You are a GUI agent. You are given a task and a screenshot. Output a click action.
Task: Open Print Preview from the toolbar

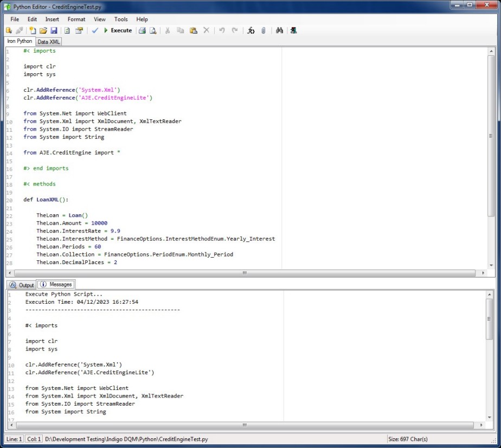tap(153, 31)
